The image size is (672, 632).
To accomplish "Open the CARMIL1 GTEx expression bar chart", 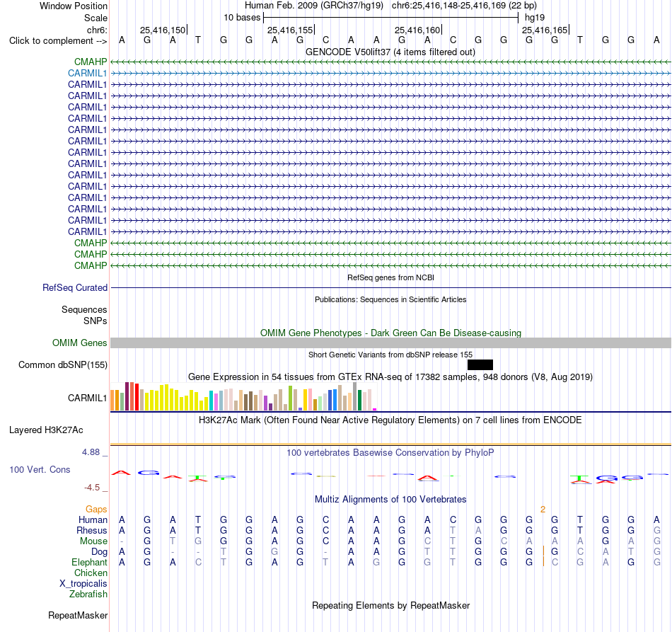I will point(243,396).
